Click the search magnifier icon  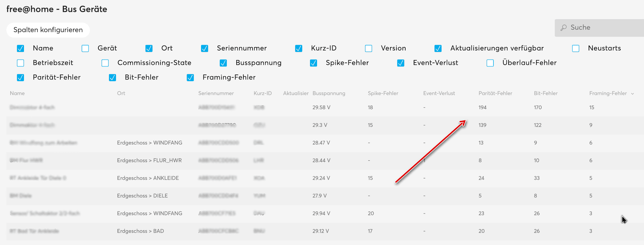pos(564,28)
